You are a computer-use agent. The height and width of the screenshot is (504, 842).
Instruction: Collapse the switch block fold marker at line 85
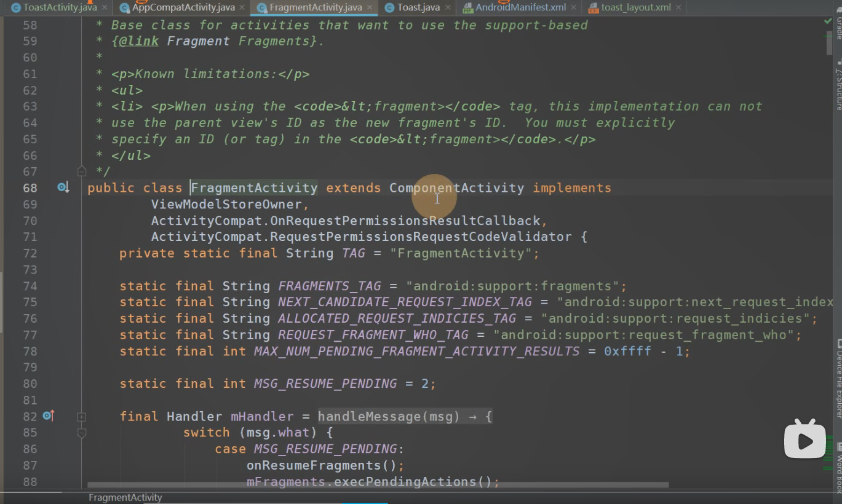click(81, 433)
